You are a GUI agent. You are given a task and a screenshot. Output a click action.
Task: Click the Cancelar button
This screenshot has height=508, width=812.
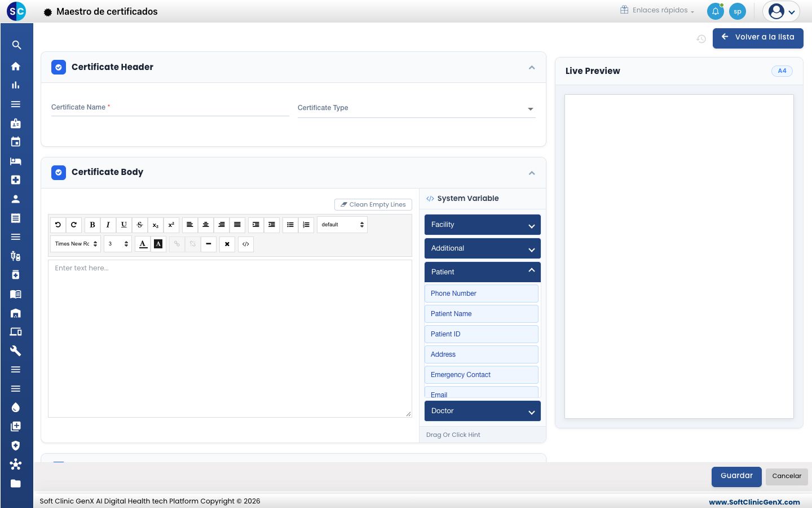(x=787, y=476)
